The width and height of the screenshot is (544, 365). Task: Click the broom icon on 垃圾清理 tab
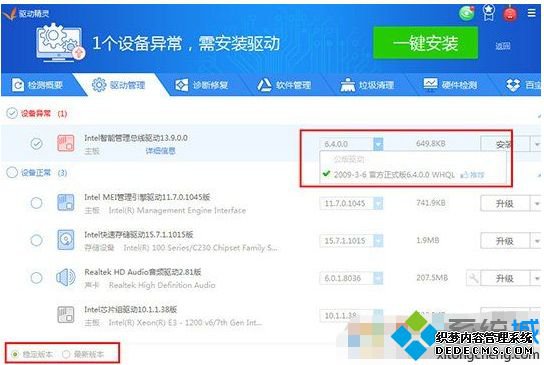[347, 85]
